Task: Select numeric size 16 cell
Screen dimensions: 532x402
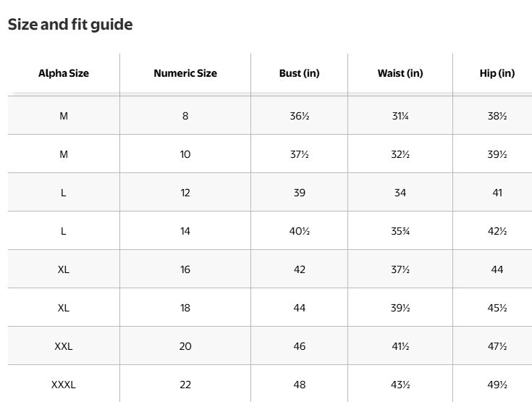Action: pos(185,269)
